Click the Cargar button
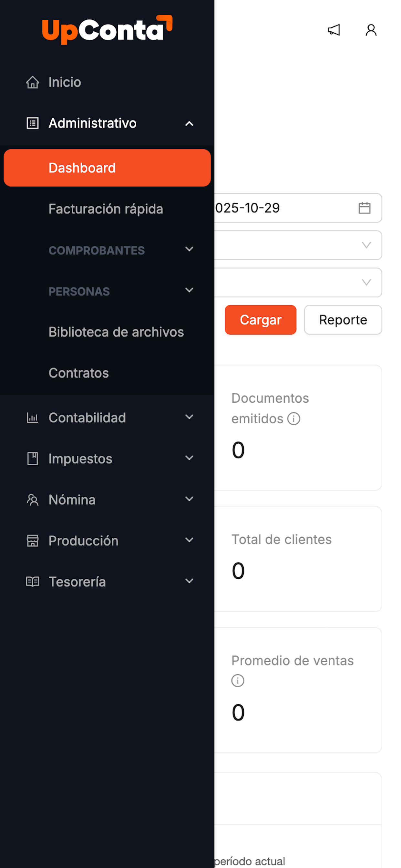The image size is (401, 868). point(261,320)
